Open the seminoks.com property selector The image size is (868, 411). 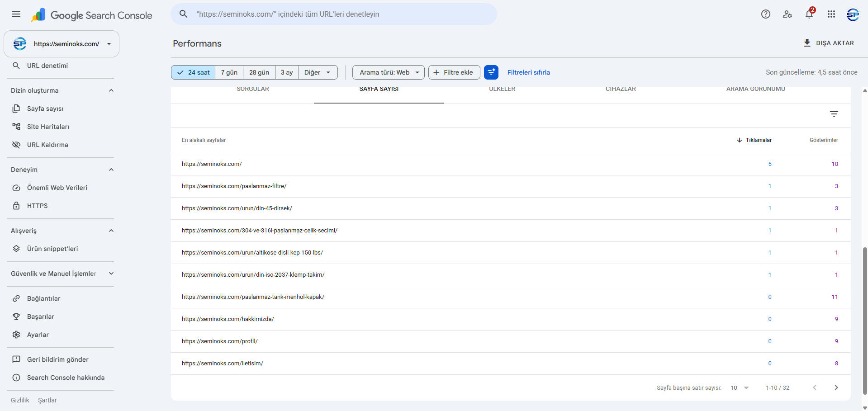(x=62, y=44)
